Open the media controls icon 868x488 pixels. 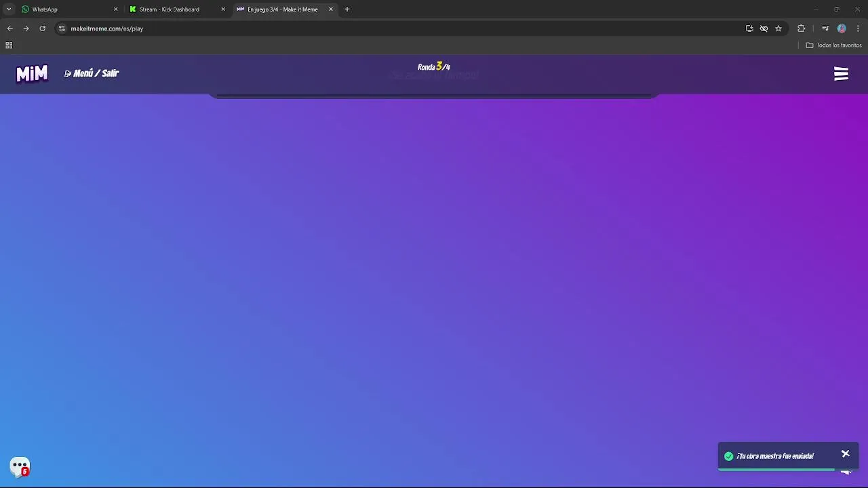[825, 28]
